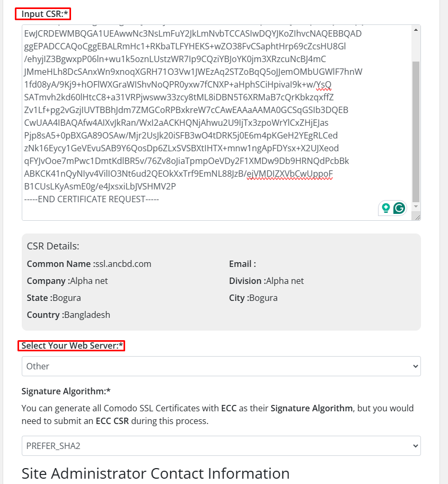Viewport: 448px width, 484px height.
Task: Click the END CERTIFICATE REQUEST line
Action: coord(92,199)
